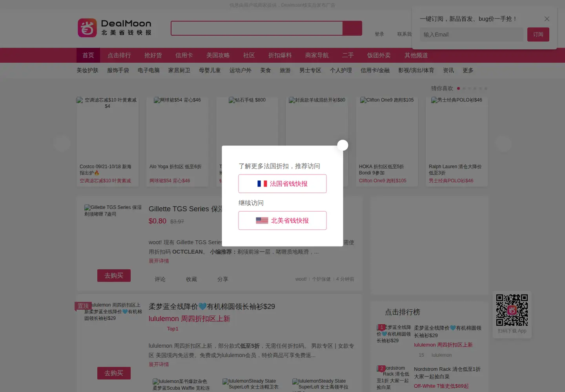Select the 母婴儿童 category

point(210,70)
